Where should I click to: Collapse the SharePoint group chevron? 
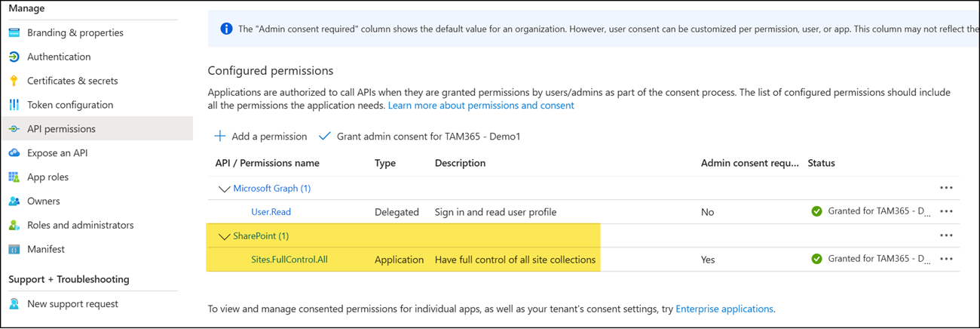(x=224, y=236)
